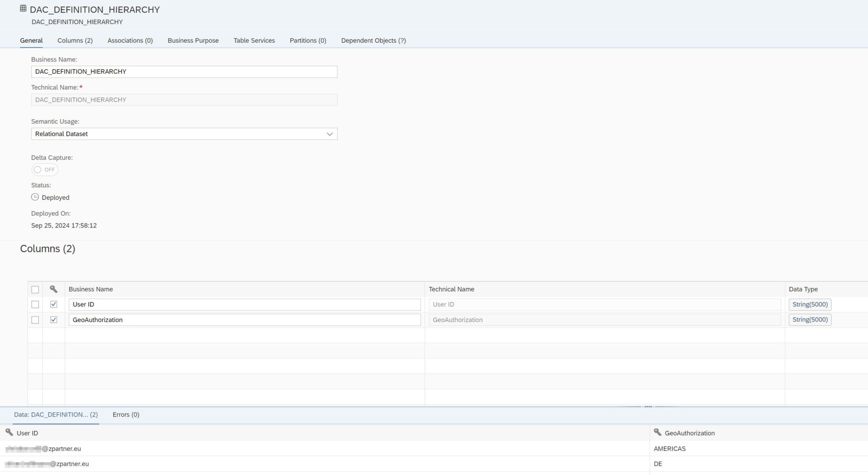Switch to the Errors (0) tab
The width and height of the screenshot is (868, 475).
coord(125,414)
